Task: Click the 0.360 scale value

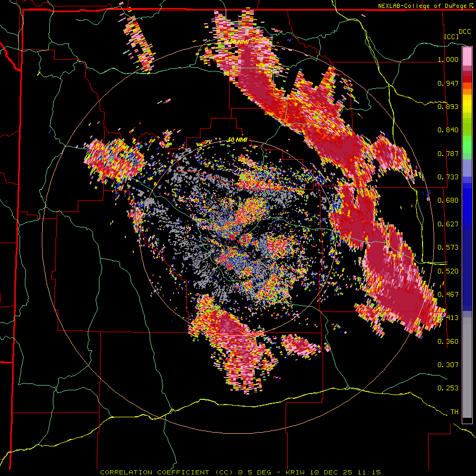Action: (448, 342)
